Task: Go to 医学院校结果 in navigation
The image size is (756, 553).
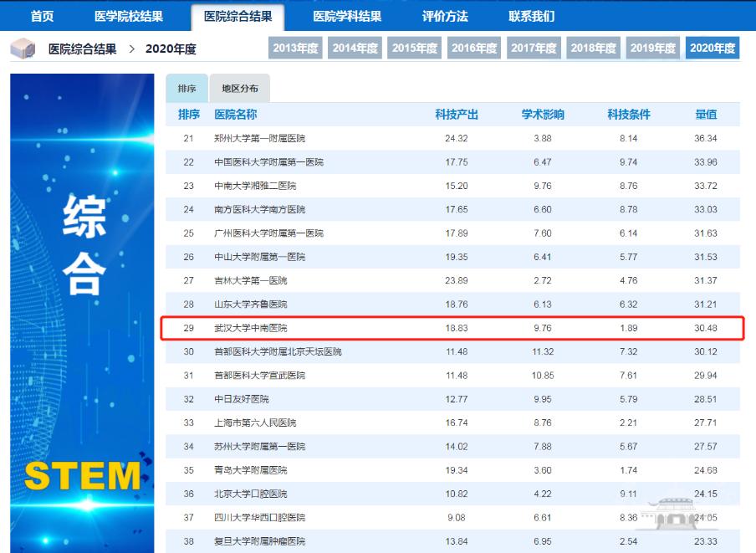Action: tap(129, 17)
